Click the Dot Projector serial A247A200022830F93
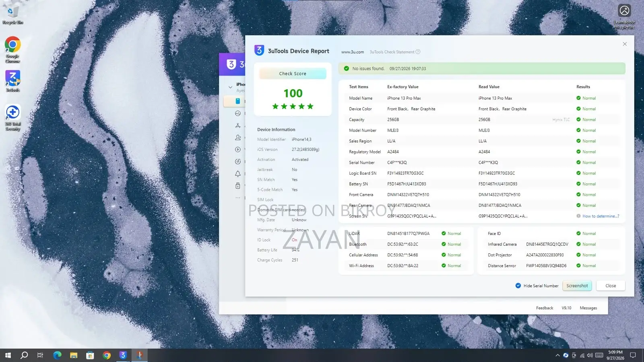 [x=545, y=255]
